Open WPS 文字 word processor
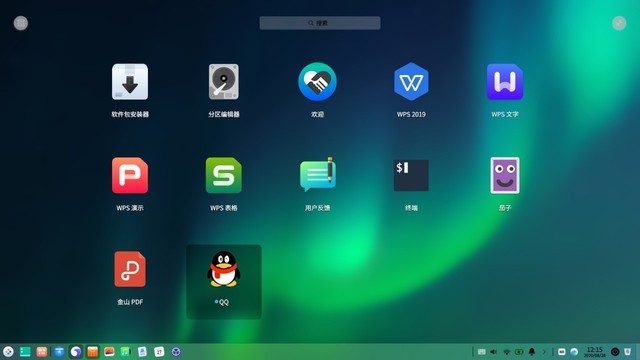640x360 pixels. point(505,82)
